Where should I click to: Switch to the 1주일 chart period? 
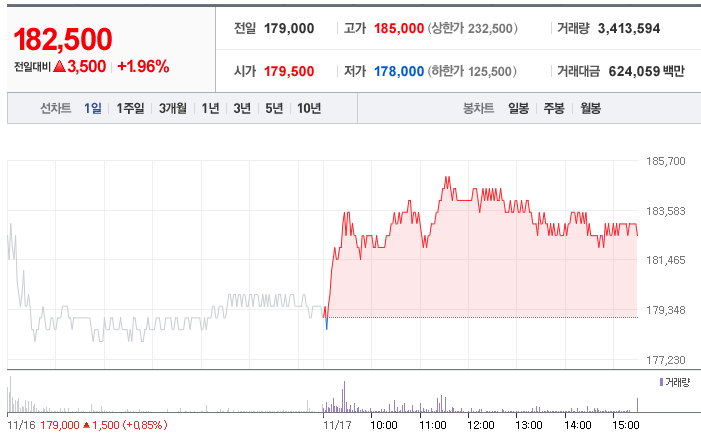click(130, 108)
